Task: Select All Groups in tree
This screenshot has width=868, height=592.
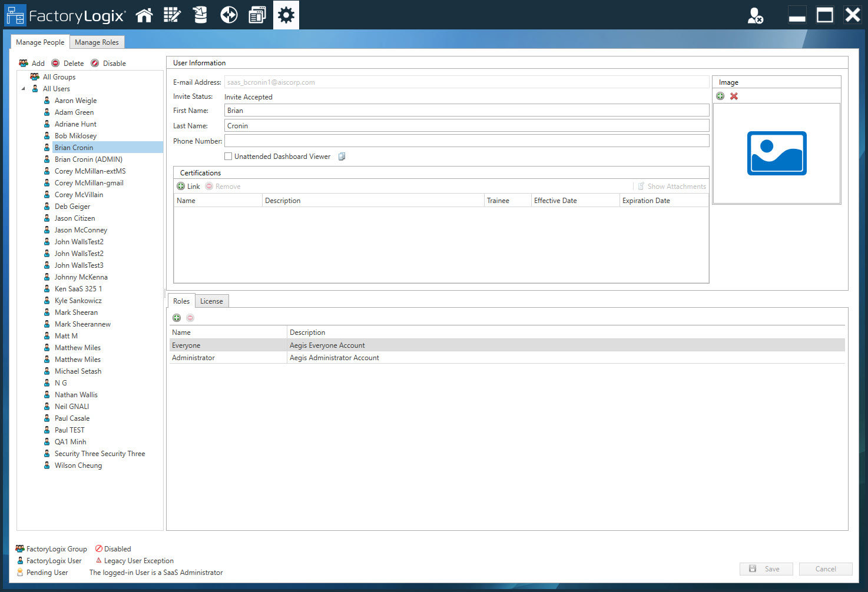Action: [x=59, y=77]
